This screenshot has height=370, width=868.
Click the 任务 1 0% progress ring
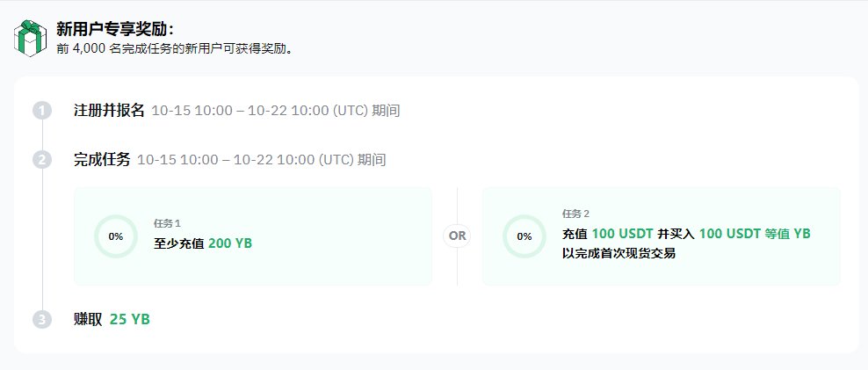(x=115, y=236)
